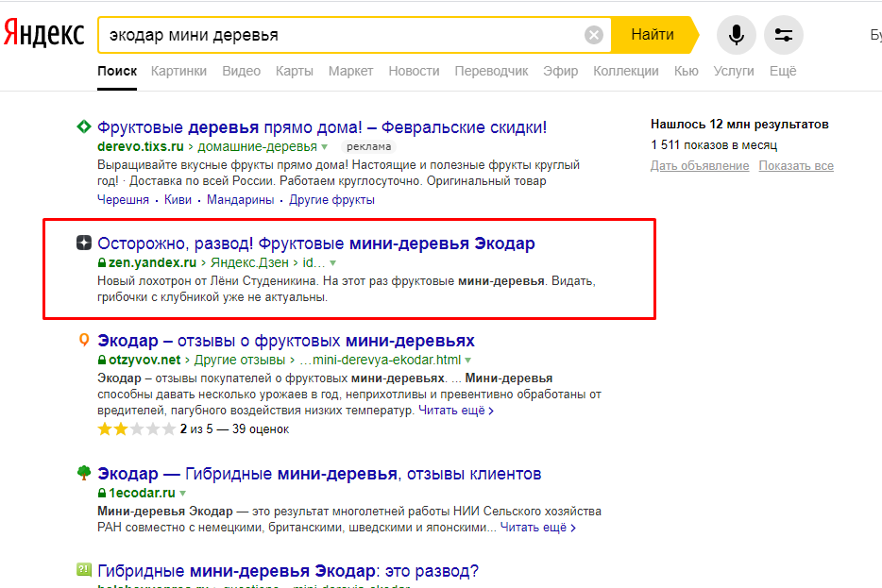Open the Видео tab
882x588 pixels.
(242, 72)
